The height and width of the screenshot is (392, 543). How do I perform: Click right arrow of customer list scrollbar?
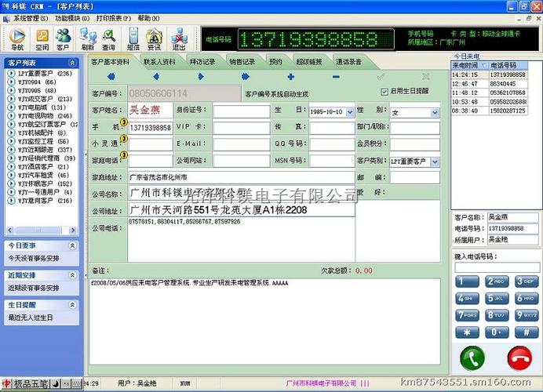(73, 230)
